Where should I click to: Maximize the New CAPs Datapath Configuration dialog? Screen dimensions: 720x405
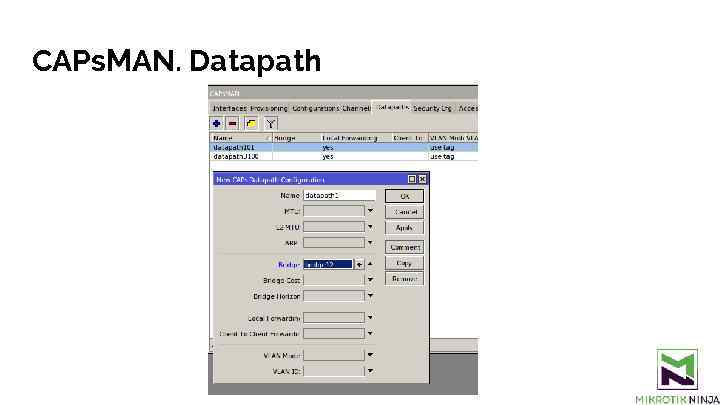pos(412,179)
